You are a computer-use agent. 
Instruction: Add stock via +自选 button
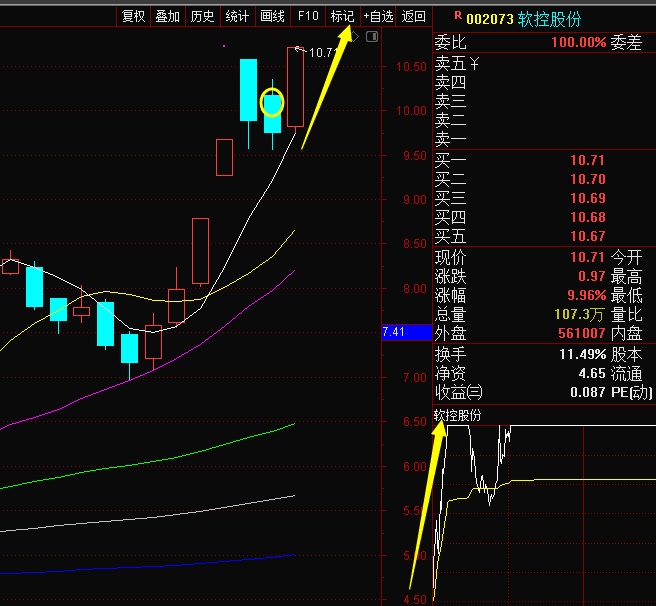click(378, 16)
